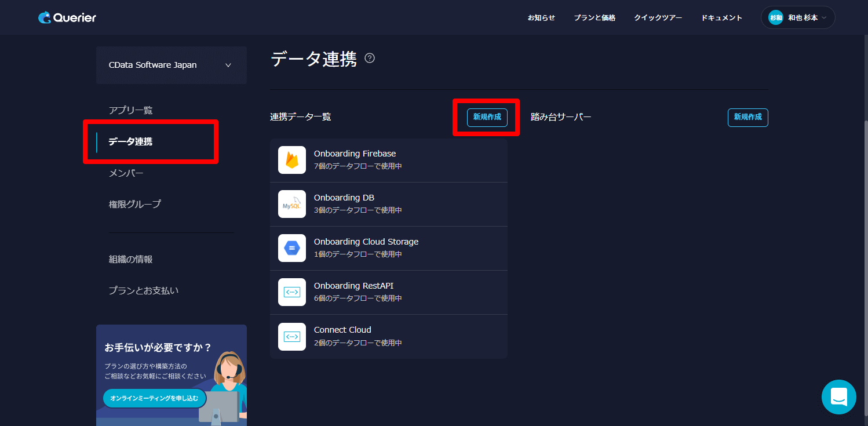Click the Onboarding Cloud Storage icon
The image size is (868, 426).
click(x=292, y=248)
